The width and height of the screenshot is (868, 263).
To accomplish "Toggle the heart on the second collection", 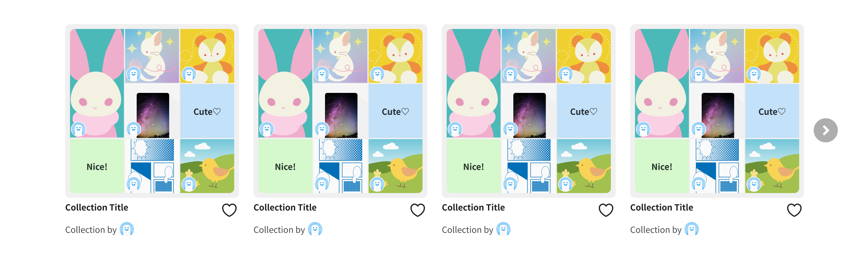I will [x=417, y=210].
